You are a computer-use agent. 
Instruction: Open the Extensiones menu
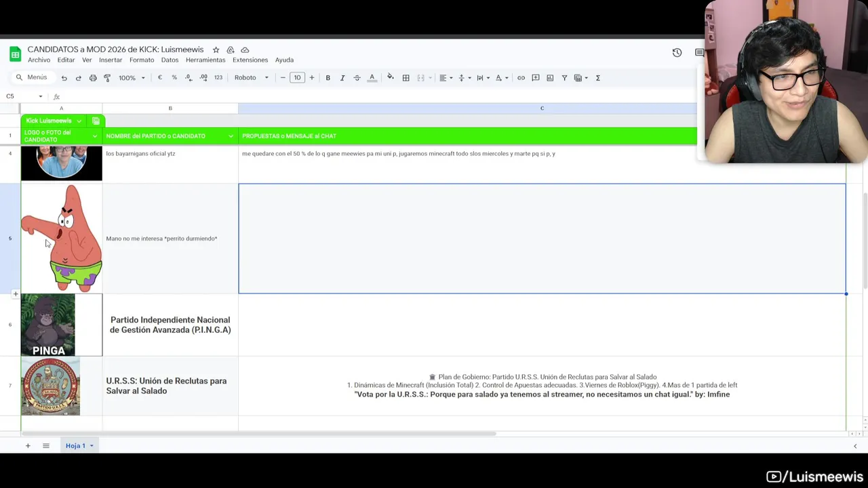click(x=250, y=60)
